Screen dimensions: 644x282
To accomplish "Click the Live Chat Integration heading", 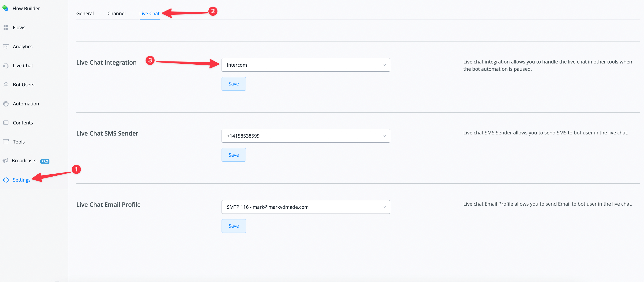I will (x=107, y=63).
